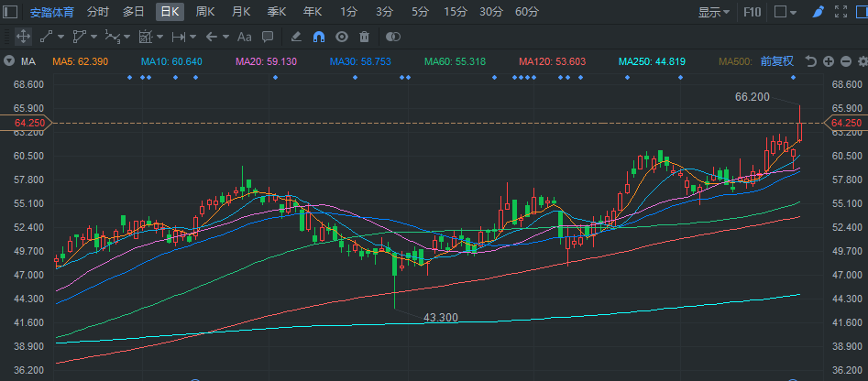This screenshot has height=381, width=868.
Task: Click the MA20: 59.130 value
Action: coord(267,61)
